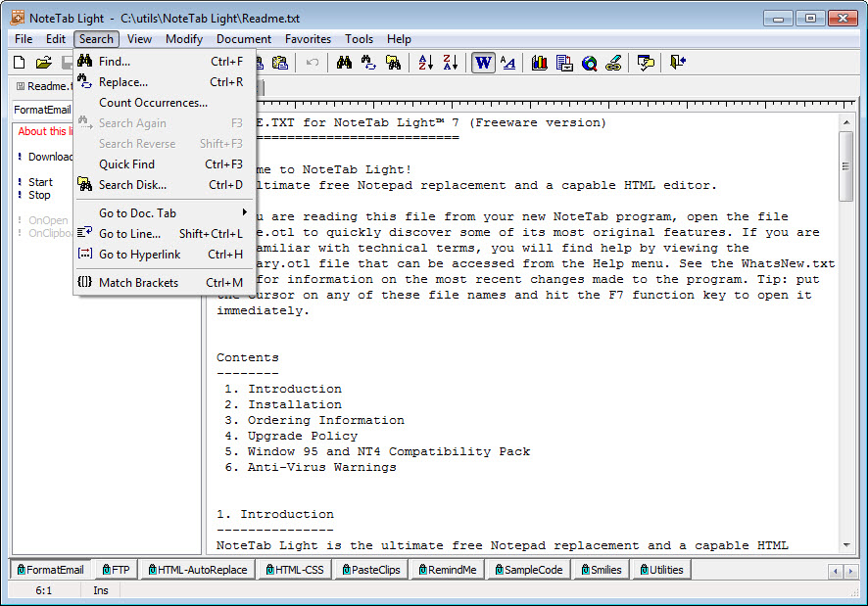Expand the Go to Doc. Tab submenu arrow
The width and height of the screenshot is (868, 606).
pyautogui.click(x=244, y=212)
